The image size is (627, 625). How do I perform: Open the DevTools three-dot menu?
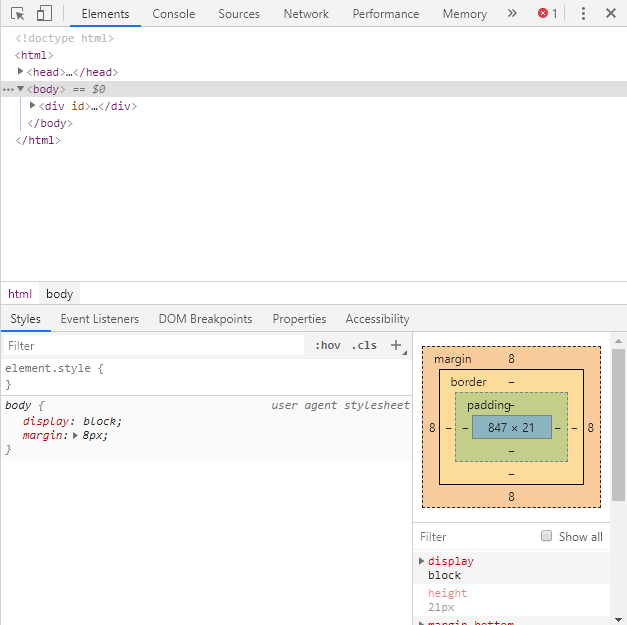click(583, 14)
